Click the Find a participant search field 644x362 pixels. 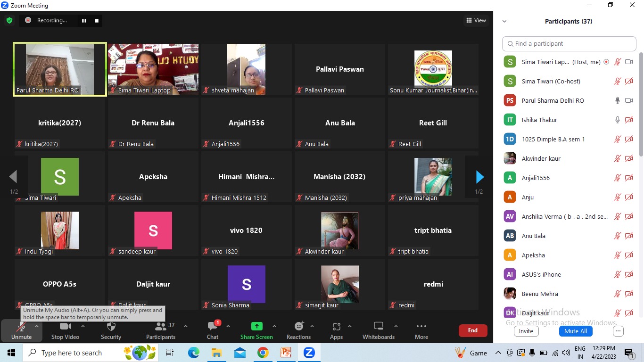point(569,43)
